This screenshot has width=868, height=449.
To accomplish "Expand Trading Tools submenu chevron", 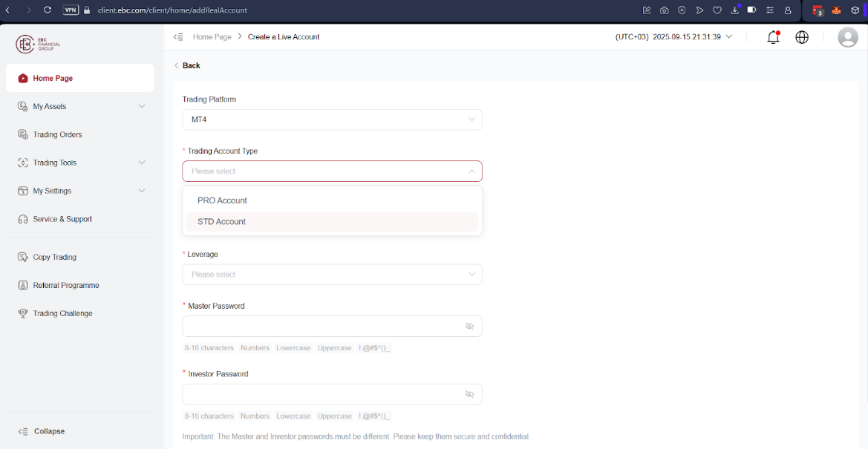I will [x=142, y=163].
